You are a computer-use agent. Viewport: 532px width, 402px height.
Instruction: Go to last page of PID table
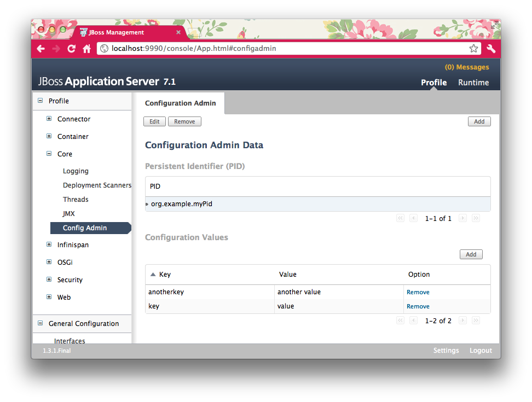coord(476,218)
